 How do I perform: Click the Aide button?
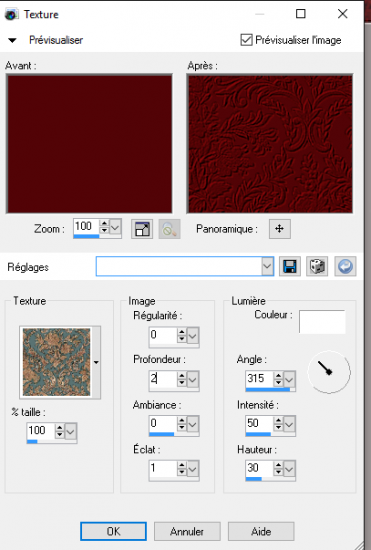click(261, 531)
